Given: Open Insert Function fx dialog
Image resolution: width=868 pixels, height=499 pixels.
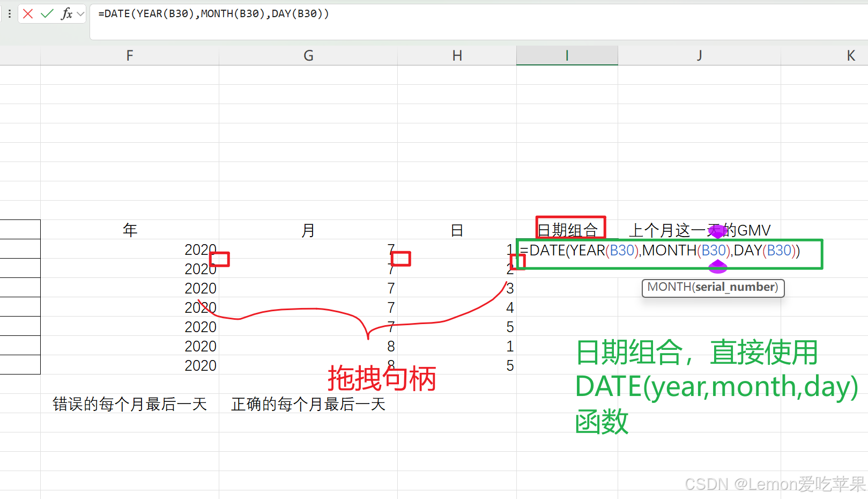Looking at the screenshot, I should [66, 14].
